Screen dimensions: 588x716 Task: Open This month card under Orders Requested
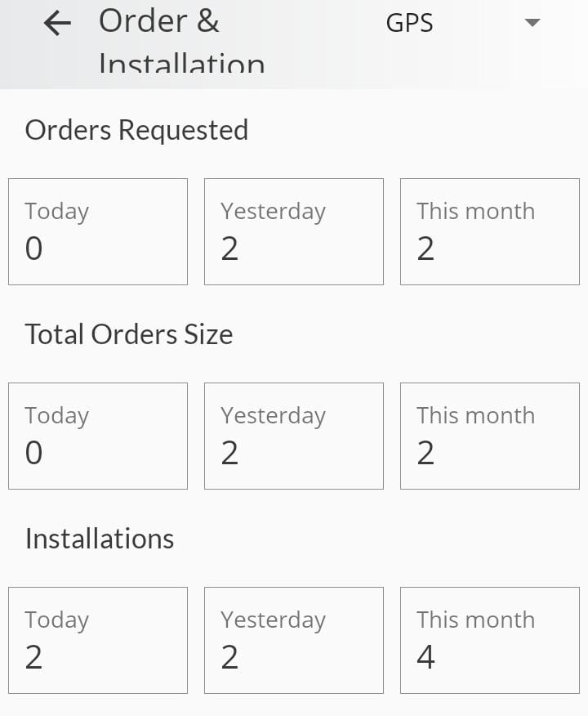(x=490, y=231)
